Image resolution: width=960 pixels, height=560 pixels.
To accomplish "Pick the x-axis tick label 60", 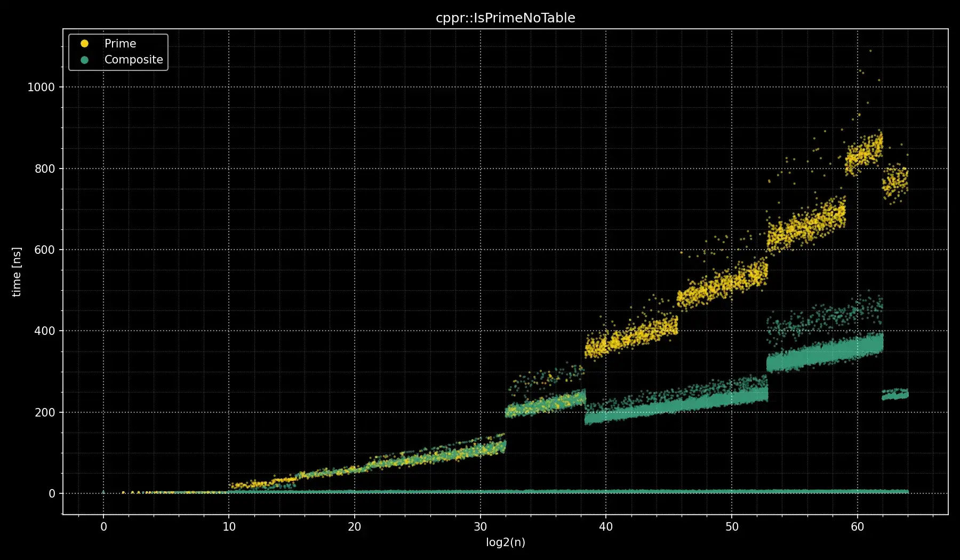I will (857, 527).
